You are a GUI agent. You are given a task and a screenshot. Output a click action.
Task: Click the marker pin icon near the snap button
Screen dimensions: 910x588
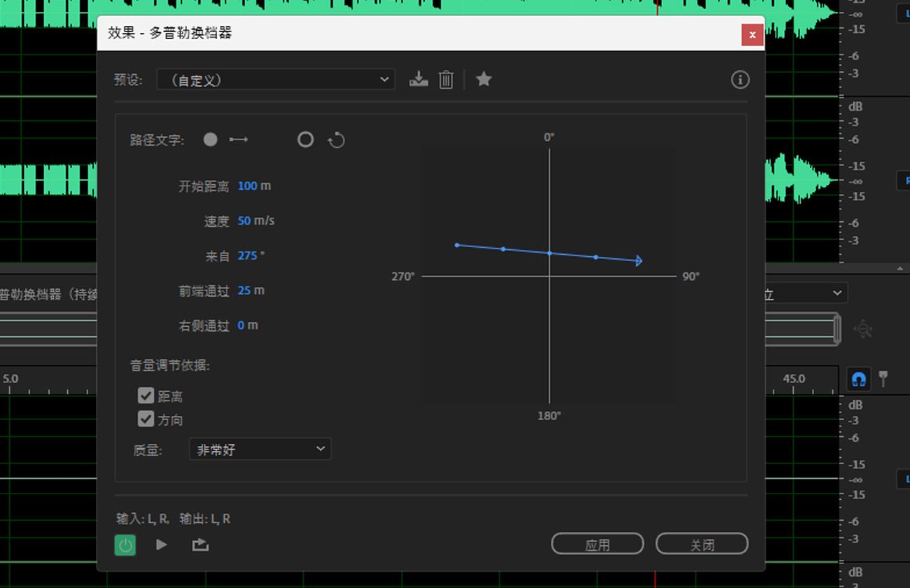(x=883, y=379)
